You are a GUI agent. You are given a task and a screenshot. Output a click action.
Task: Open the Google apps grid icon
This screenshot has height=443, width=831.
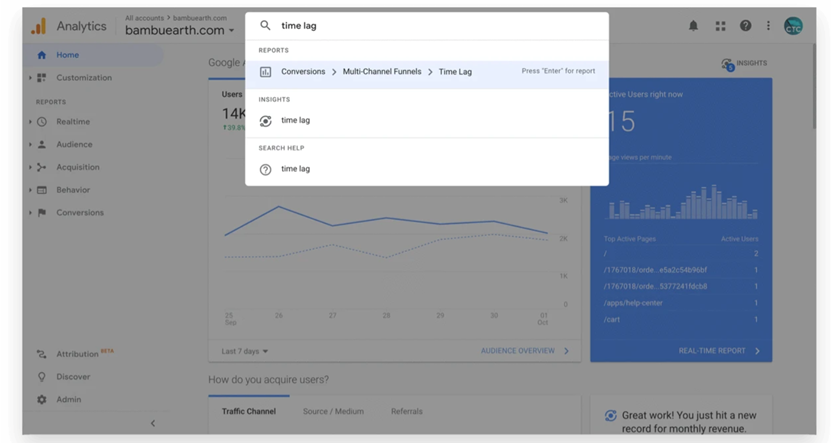pyautogui.click(x=720, y=26)
